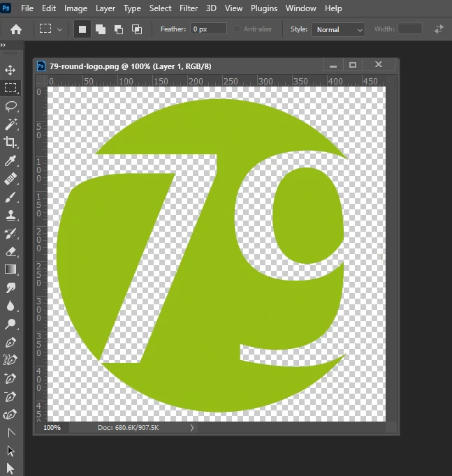452x476 pixels.
Task: Open the Layer menu
Action: point(105,8)
